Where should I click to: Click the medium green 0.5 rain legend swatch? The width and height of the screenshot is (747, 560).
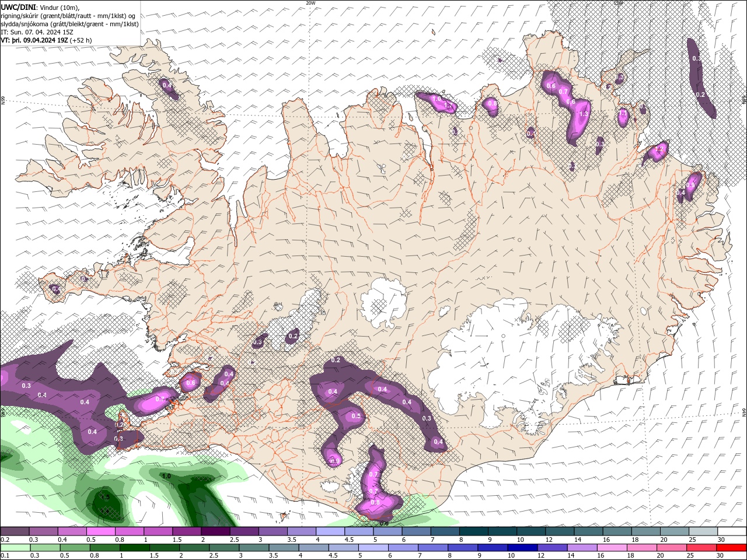pyautogui.click(x=75, y=547)
